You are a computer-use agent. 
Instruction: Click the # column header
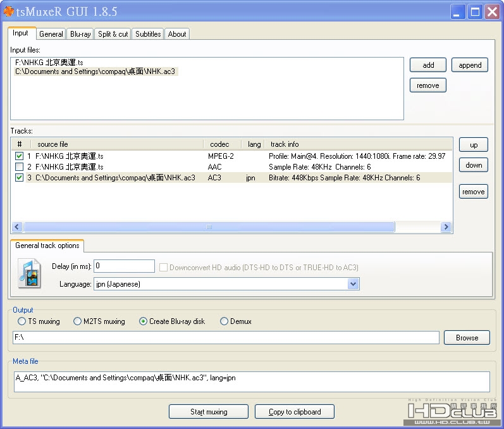(21, 144)
